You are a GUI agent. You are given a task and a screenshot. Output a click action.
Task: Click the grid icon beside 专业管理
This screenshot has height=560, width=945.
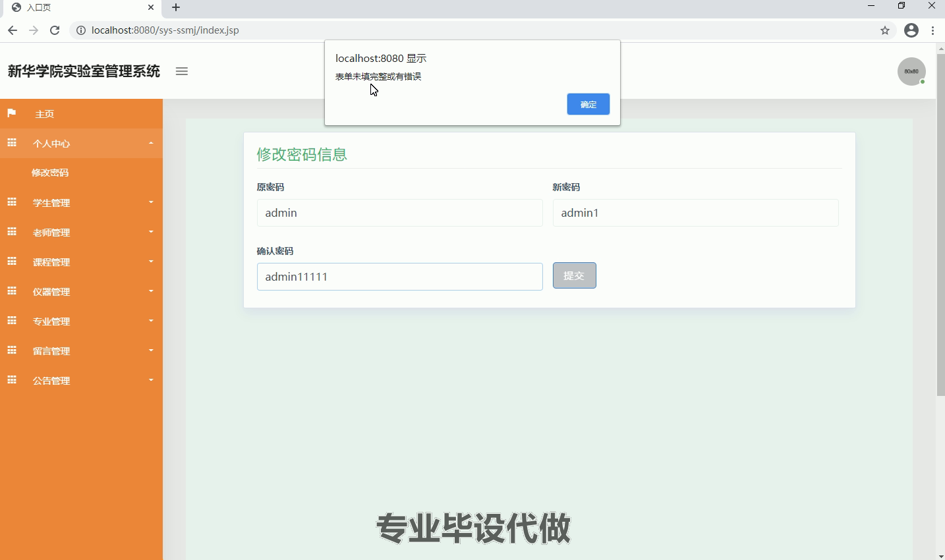tap(11, 321)
